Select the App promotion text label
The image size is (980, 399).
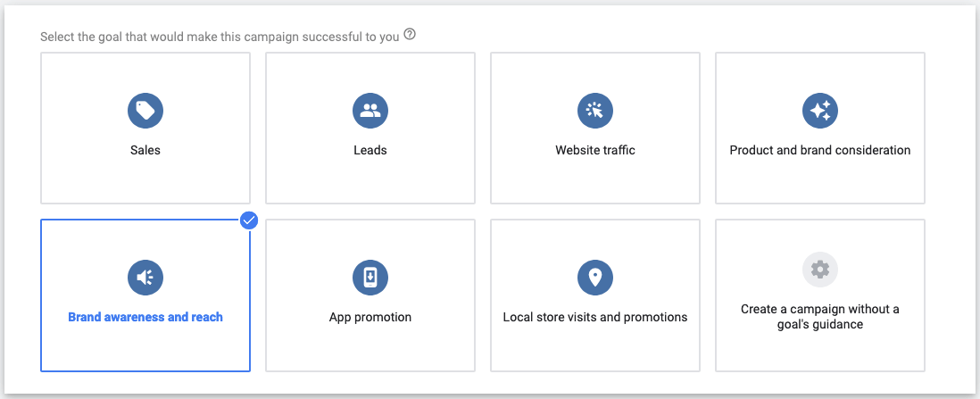pyautogui.click(x=370, y=317)
